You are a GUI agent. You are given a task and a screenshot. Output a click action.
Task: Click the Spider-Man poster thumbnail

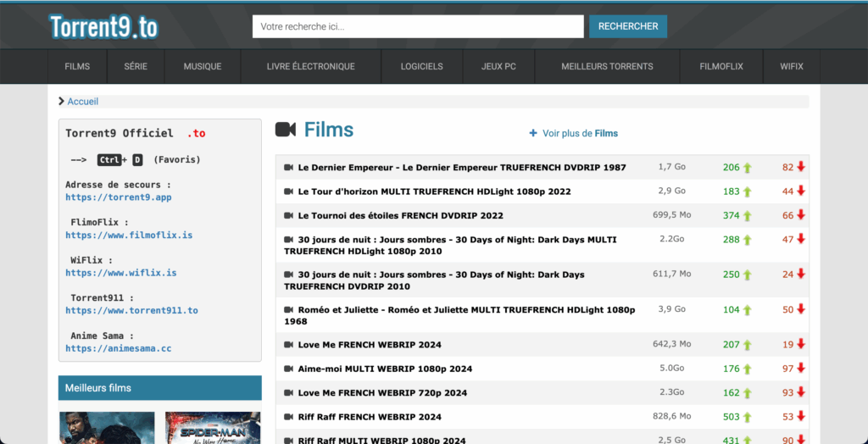click(x=213, y=427)
